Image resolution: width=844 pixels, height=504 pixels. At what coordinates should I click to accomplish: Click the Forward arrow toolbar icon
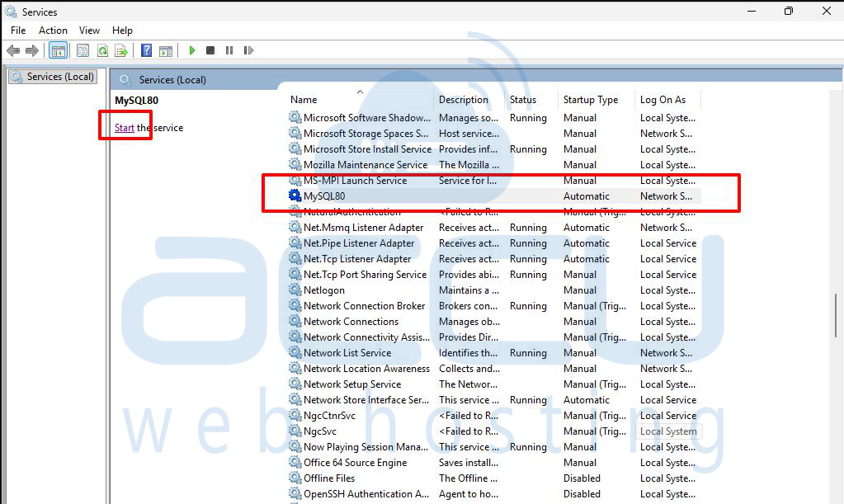click(32, 50)
